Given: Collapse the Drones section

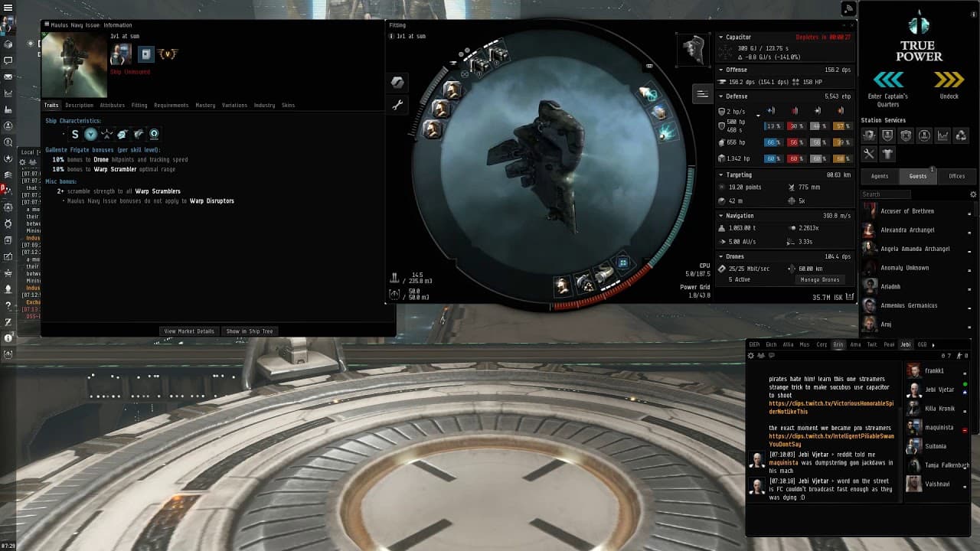Looking at the screenshot, I should pyautogui.click(x=720, y=256).
